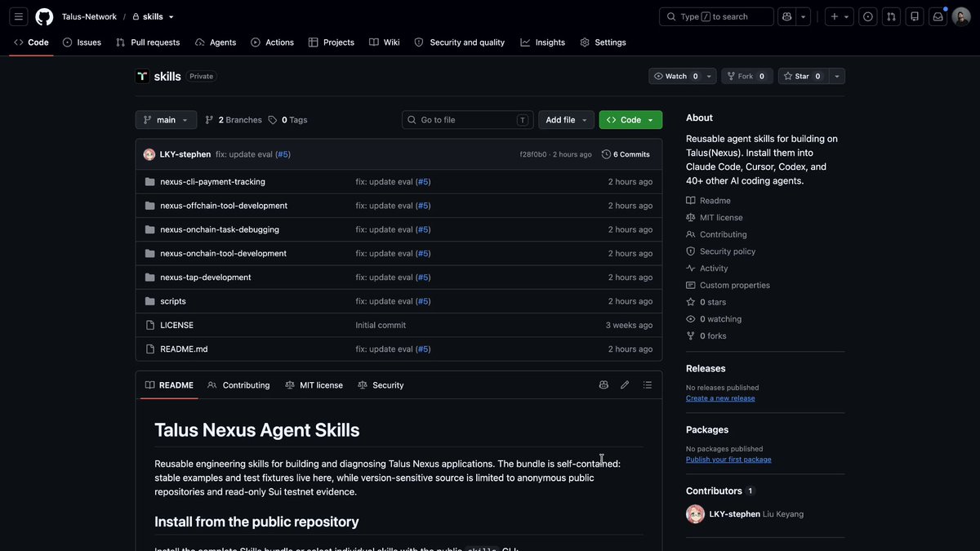Open the star lists dropdown arrow

pos(836,76)
